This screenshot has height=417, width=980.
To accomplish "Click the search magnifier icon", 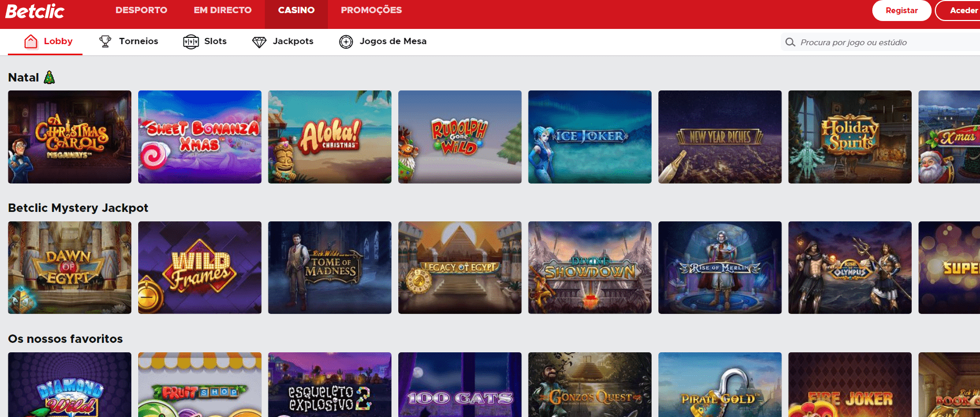I will tap(790, 42).
